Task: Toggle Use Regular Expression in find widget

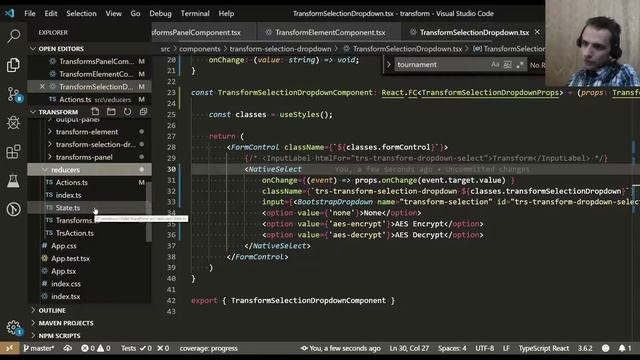Action: (520, 64)
